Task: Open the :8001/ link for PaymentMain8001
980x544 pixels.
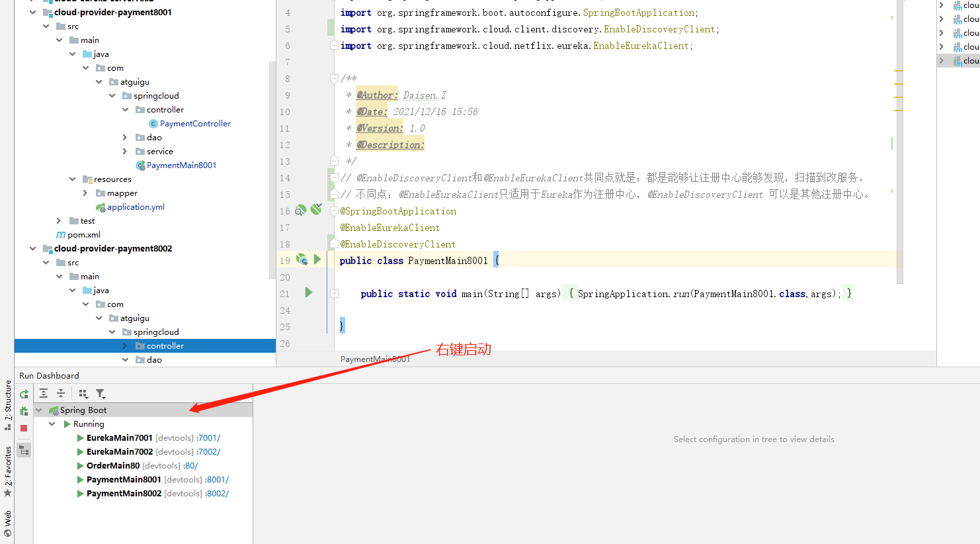Action: coord(217,480)
